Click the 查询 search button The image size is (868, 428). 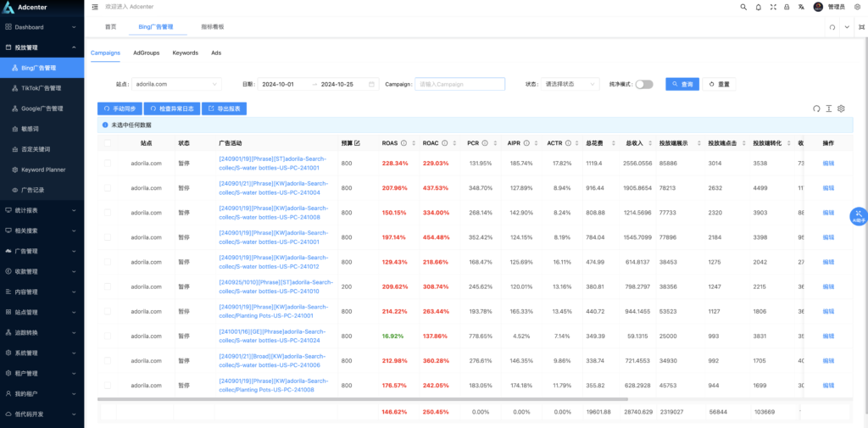(682, 84)
